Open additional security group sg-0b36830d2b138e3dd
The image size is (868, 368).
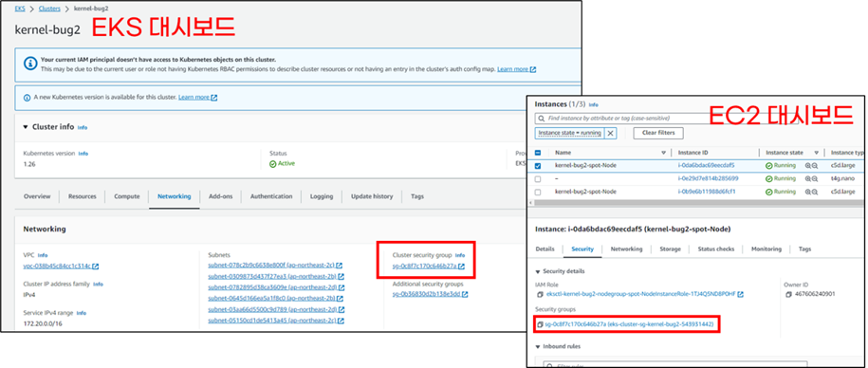(x=426, y=294)
